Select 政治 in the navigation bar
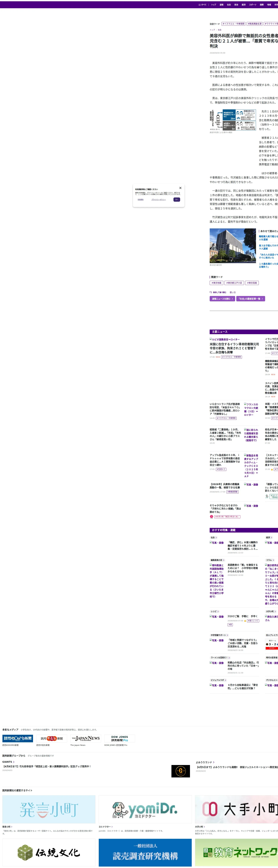The height and width of the screenshot is (868, 278). pyautogui.click(x=236, y=5)
